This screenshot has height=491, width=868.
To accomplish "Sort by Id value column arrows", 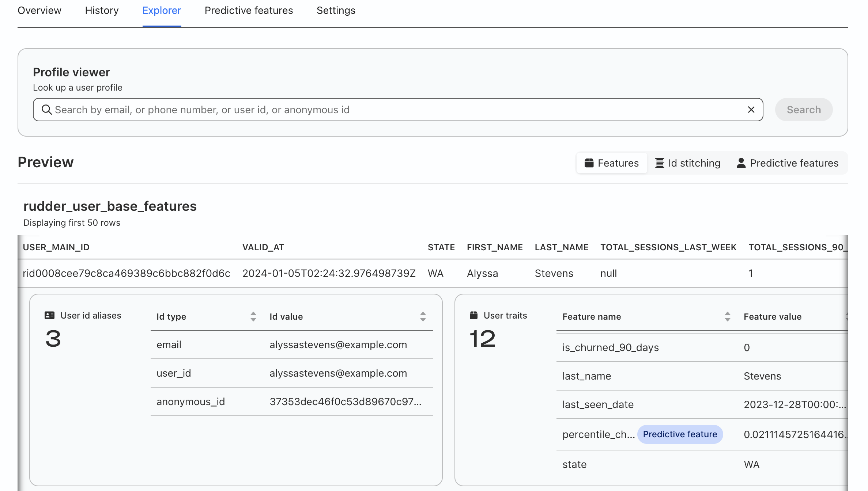I will click(423, 316).
